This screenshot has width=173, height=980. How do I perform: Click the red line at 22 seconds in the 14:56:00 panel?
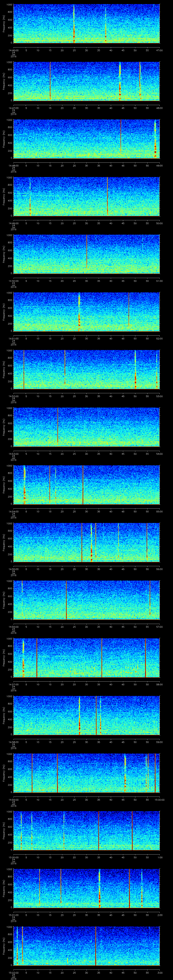pyautogui.click(x=67, y=600)
